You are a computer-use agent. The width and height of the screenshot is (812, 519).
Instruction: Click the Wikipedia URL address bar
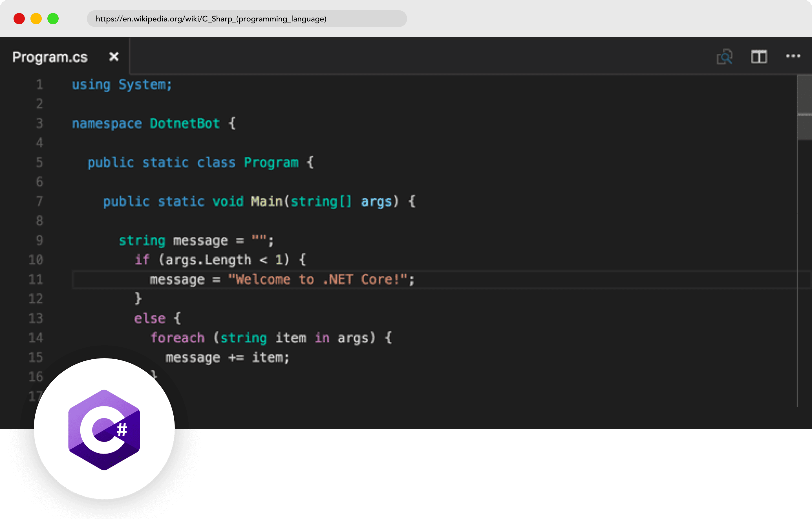click(x=246, y=19)
